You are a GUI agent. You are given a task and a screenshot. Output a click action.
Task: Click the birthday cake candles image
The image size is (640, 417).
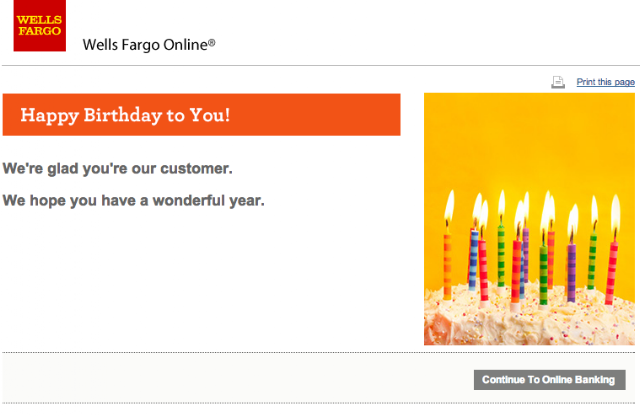(529, 219)
